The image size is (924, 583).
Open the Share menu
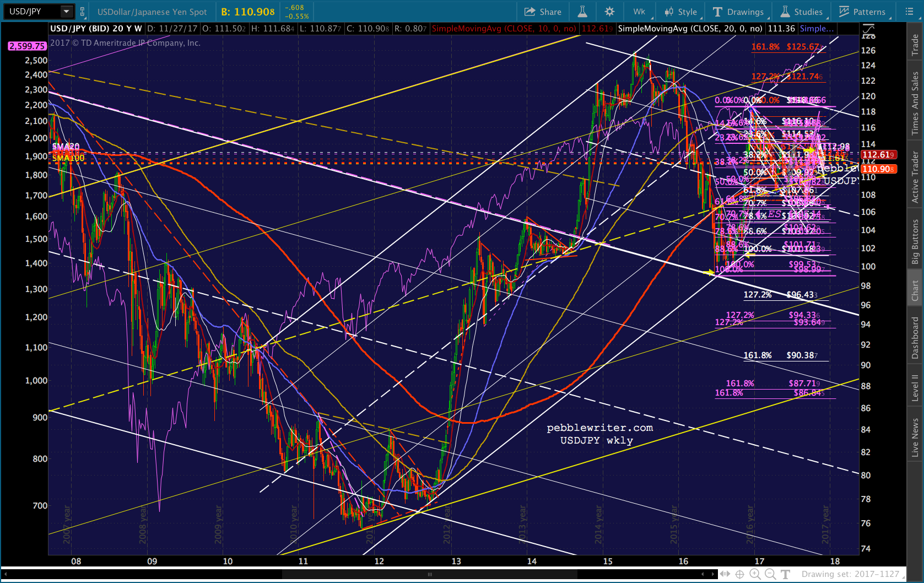click(543, 12)
